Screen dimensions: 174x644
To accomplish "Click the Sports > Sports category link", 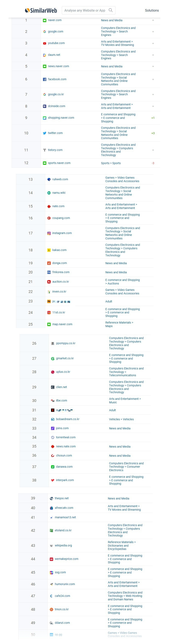I will tap(111, 163).
